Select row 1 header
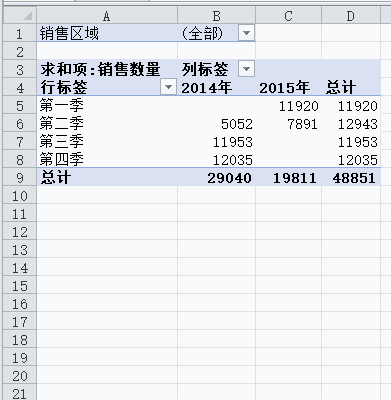391x400 pixels. [20, 33]
